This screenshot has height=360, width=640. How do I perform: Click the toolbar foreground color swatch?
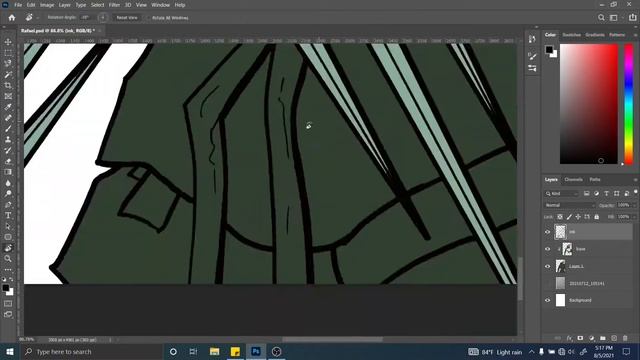pos(6,288)
